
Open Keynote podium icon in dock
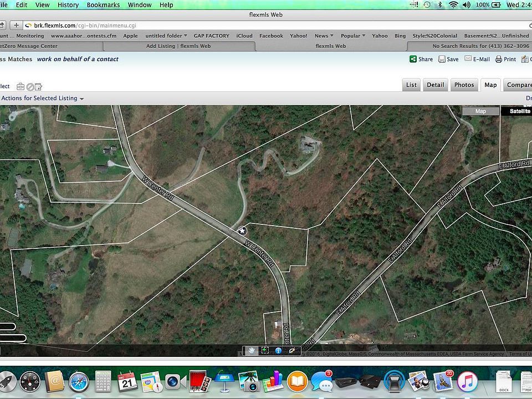point(224,382)
